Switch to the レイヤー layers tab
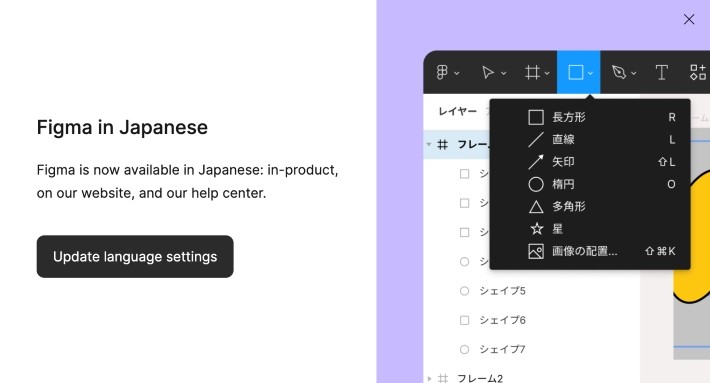The width and height of the screenshot is (710, 383). (x=457, y=111)
